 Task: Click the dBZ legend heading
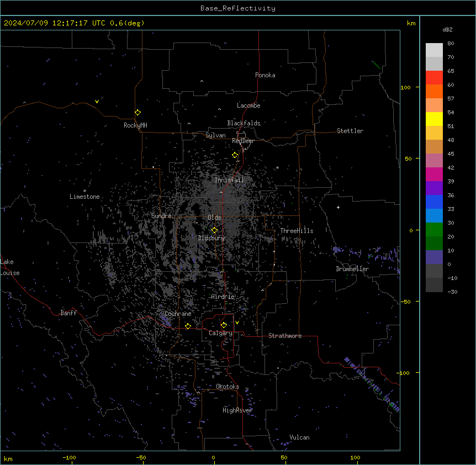click(x=447, y=29)
